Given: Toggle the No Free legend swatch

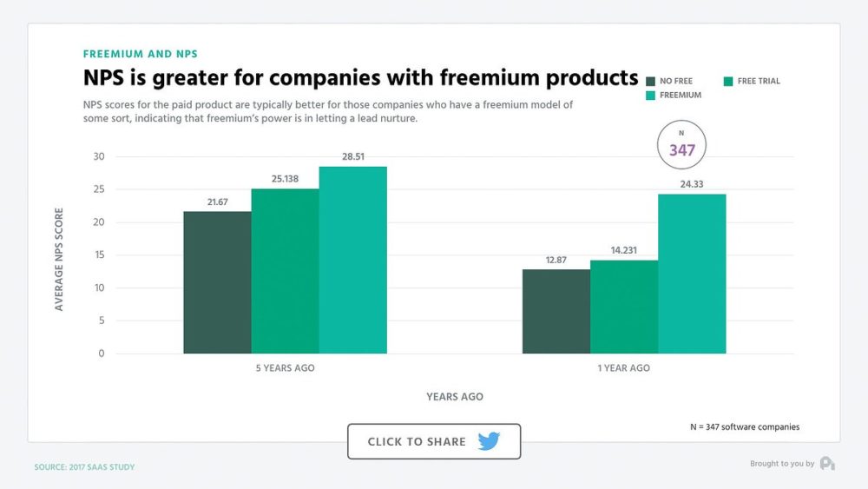Looking at the screenshot, I should coord(651,81).
